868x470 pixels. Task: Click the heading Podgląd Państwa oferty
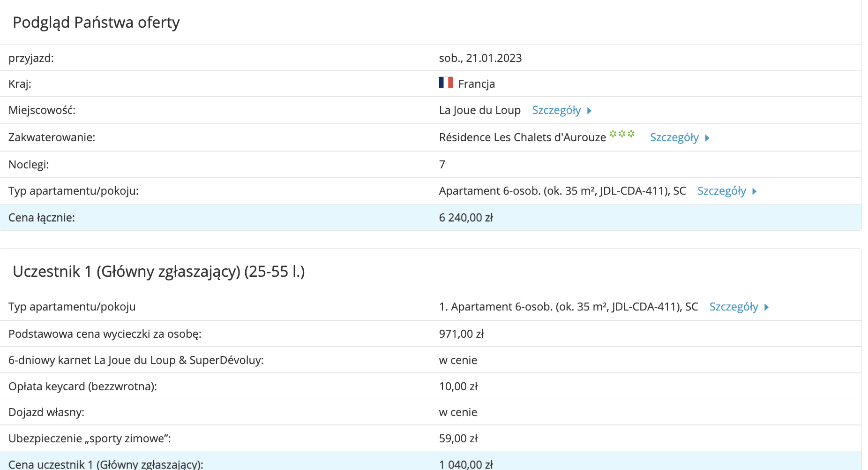coord(96,23)
